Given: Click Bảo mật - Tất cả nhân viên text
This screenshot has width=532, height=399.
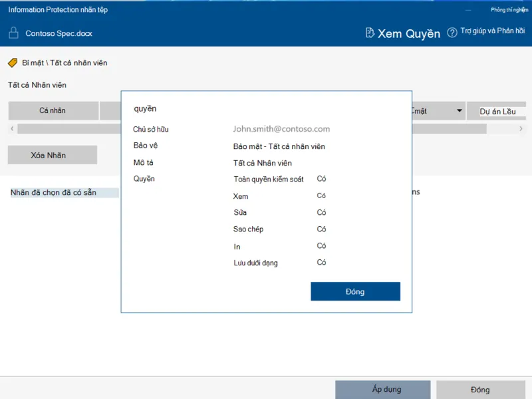Looking at the screenshot, I should pyautogui.click(x=279, y=146).
